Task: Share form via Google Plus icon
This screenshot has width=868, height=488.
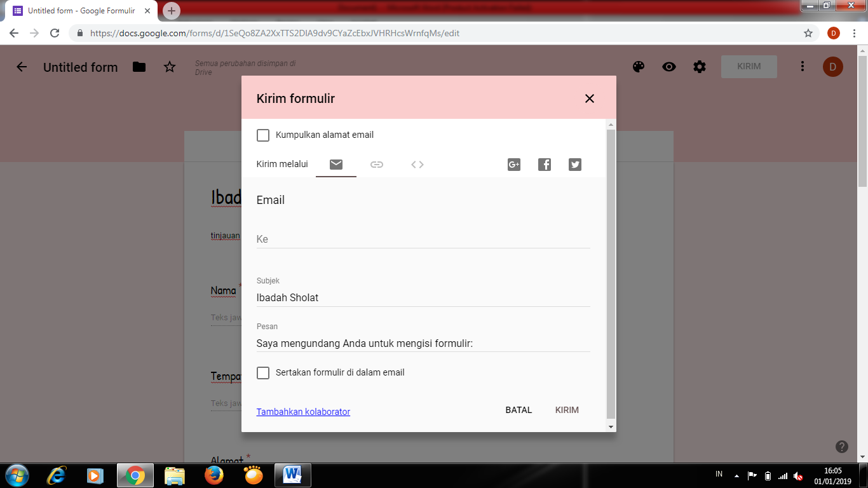Action: point(514,165)
